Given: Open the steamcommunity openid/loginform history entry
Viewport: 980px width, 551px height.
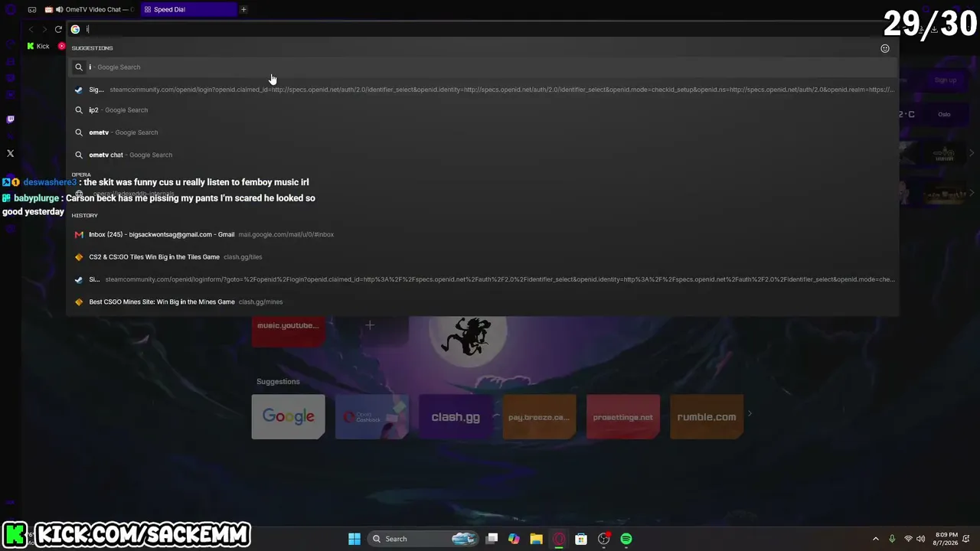Looking at the screenshot, I should click(482, 279).
